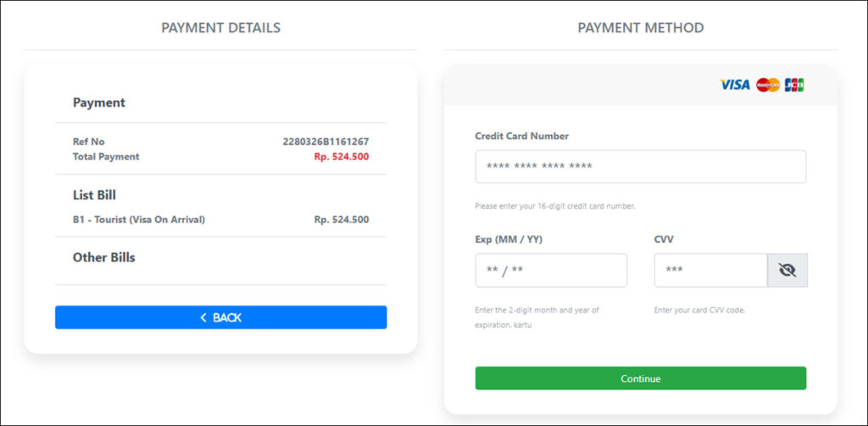Click the B1 - Tourist (Visa On Arrival) bill
Screen dimensions: 868x426
(139, 220)
